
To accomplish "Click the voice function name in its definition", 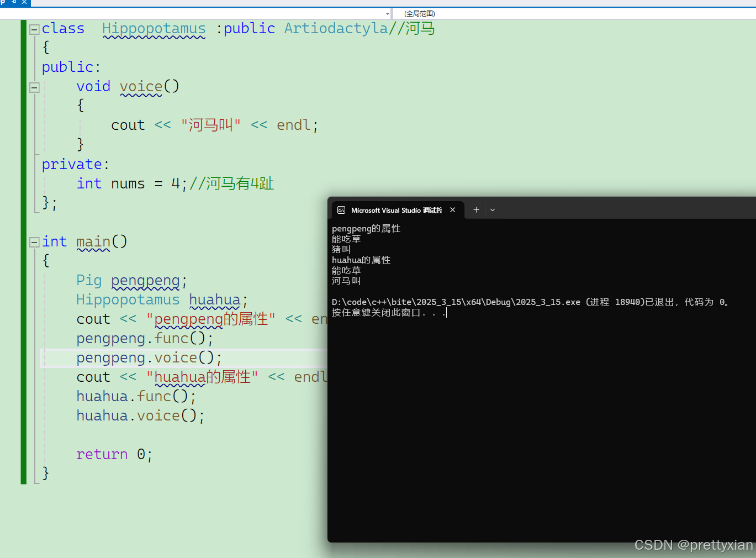I will coord(141,86).
